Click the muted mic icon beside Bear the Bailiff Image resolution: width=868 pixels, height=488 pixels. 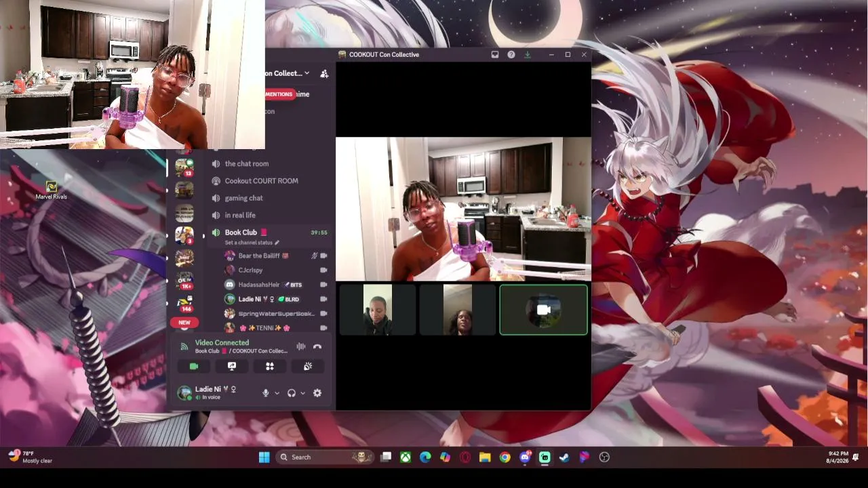click(x=314, y=256)
